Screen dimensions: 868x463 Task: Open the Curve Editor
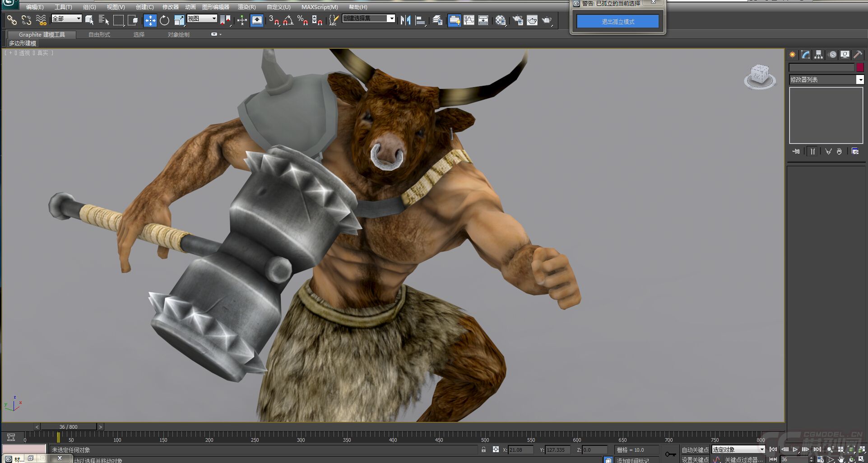tap(469, 20)
